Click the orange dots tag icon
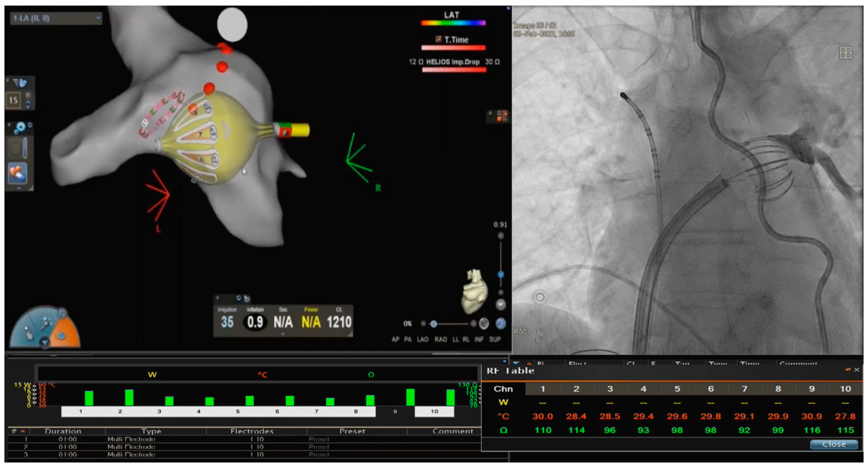868x467 pixels. [502, 116]
